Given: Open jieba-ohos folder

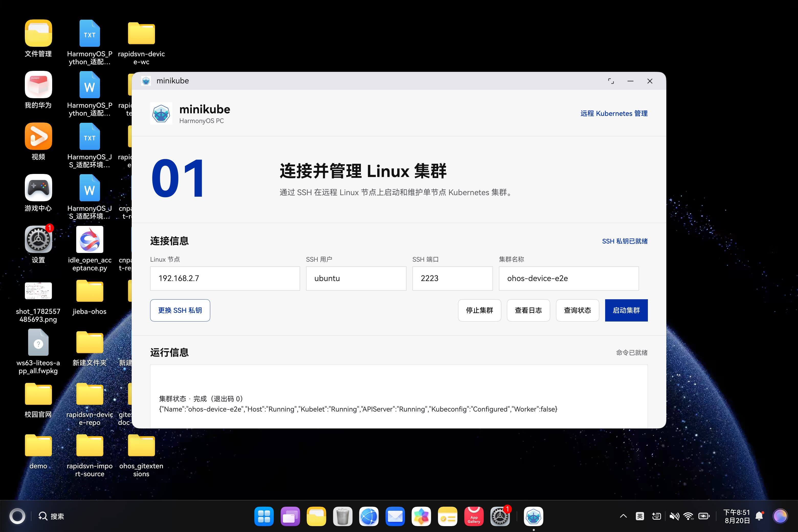Looking at the screenshot, I should [90, 291].
